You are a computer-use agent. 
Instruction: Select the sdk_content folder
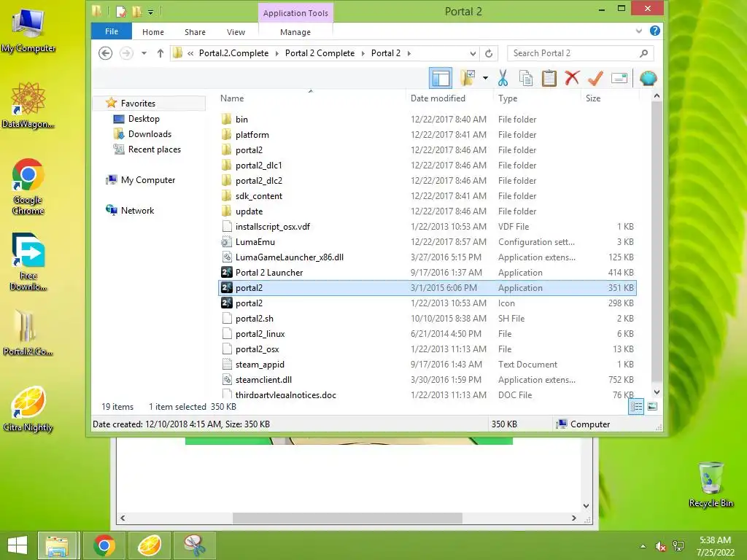point(259,195)
